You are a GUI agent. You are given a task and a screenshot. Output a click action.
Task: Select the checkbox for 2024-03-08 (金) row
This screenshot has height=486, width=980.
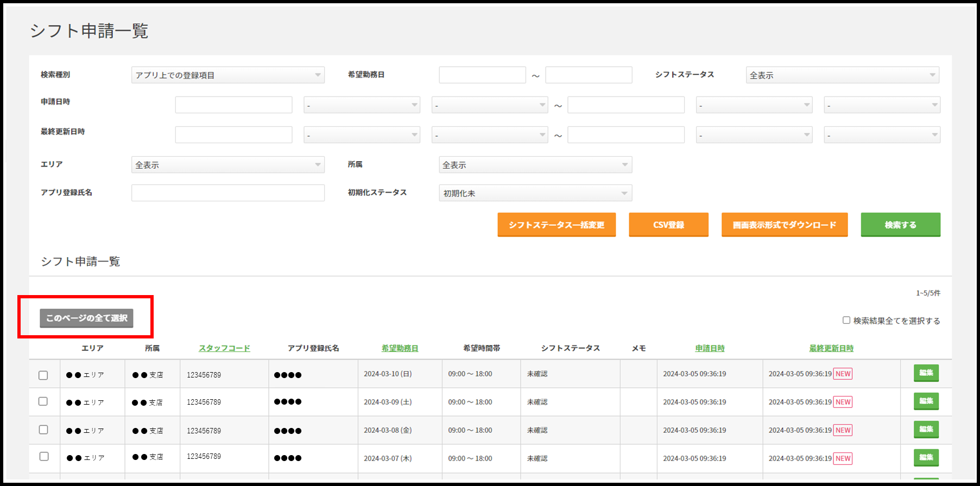(43, 430)
